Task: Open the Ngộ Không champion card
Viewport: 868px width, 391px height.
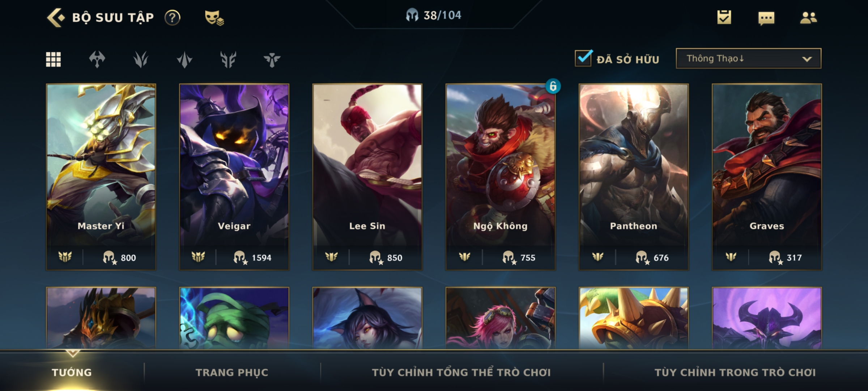Action: tap(501, 177)
